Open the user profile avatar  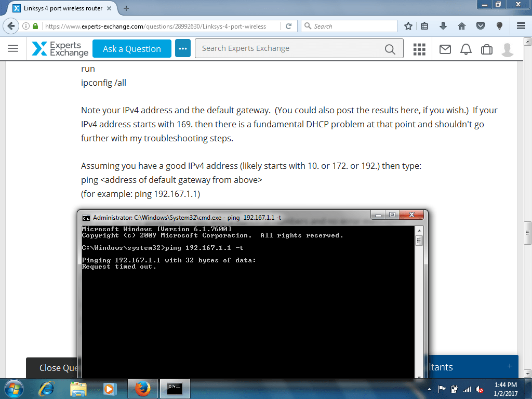pyautogui.click(x=507, y=49)
